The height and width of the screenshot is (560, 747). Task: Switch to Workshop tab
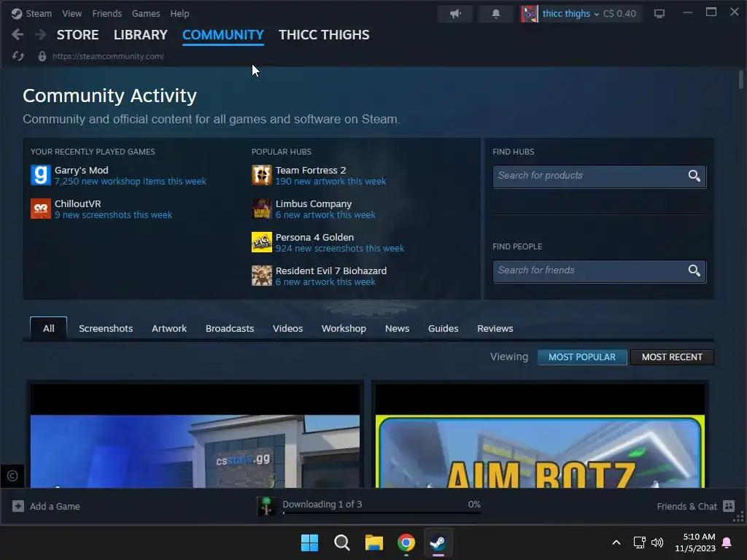(344, 329)
